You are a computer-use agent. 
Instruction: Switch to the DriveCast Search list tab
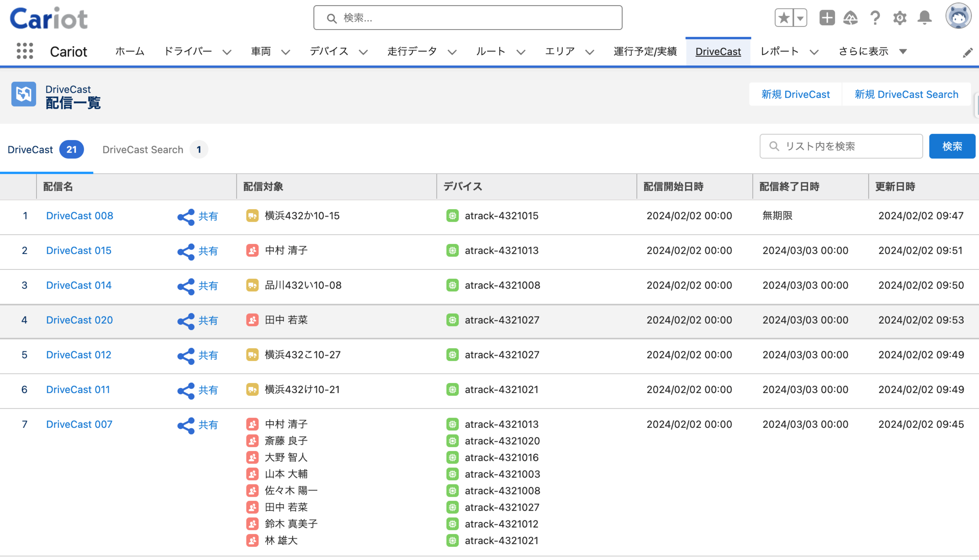pyautogui.click(x=155, y=149)
